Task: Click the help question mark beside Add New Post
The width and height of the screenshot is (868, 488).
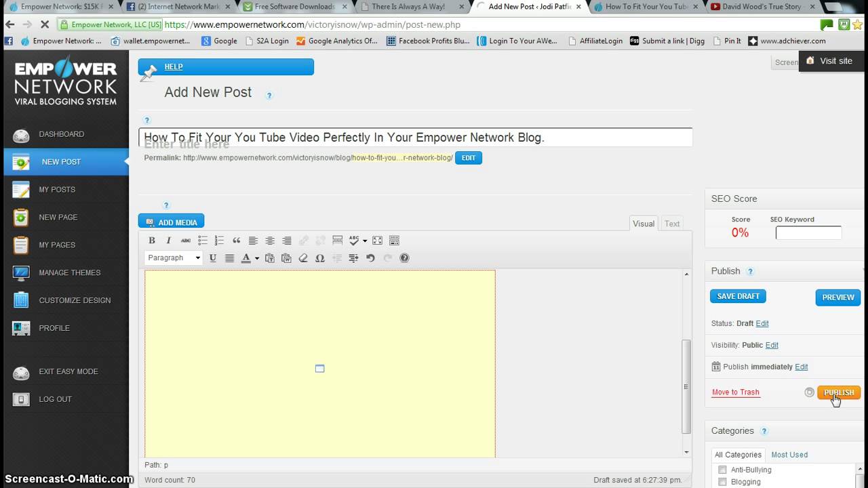Action: [269, 96]
